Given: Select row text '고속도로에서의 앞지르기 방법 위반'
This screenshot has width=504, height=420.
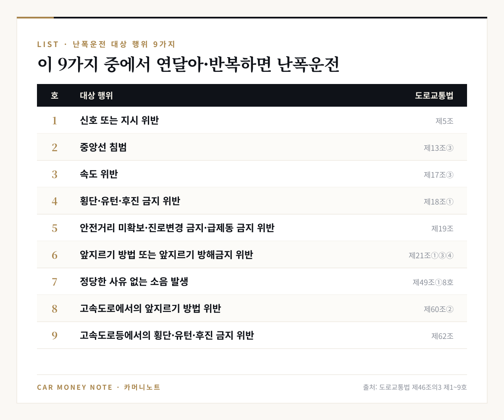Looking at the screenshot, I should [150, 309].
